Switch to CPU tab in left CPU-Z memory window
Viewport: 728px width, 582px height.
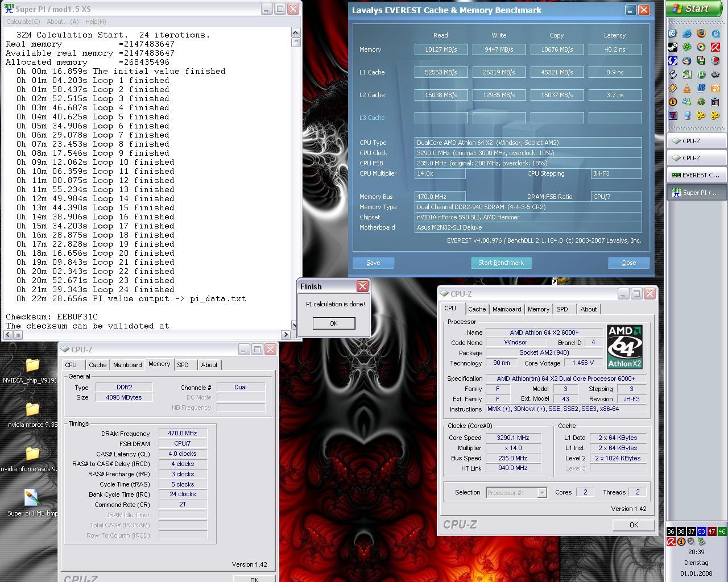pyautogui.click(x=71, y=365)
